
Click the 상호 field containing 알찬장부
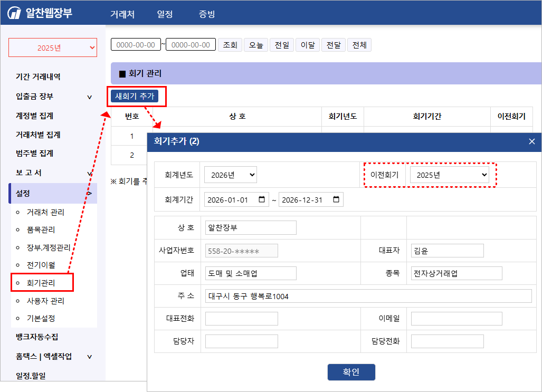click(x=251, y=227)
